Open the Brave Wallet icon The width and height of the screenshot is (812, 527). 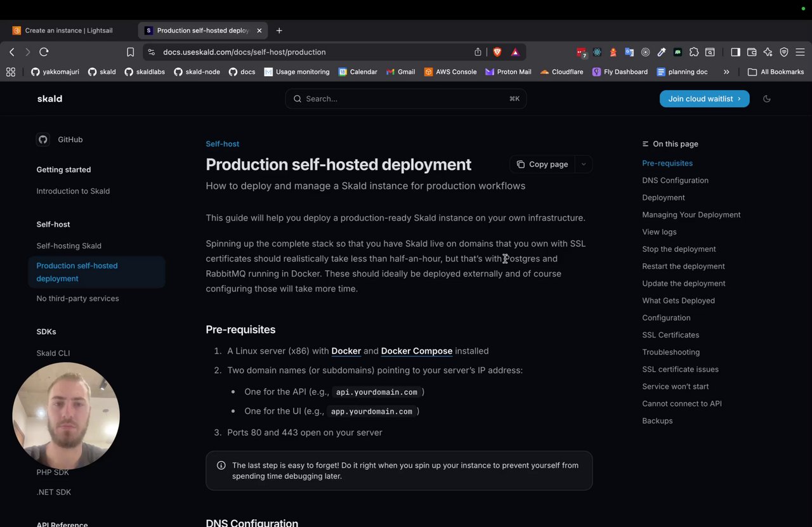(752, 52)
